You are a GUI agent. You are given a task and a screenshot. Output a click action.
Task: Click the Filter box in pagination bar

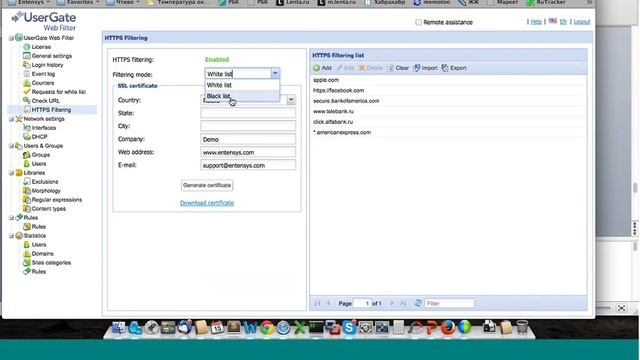pyautogui.click(x=449, y=303)
